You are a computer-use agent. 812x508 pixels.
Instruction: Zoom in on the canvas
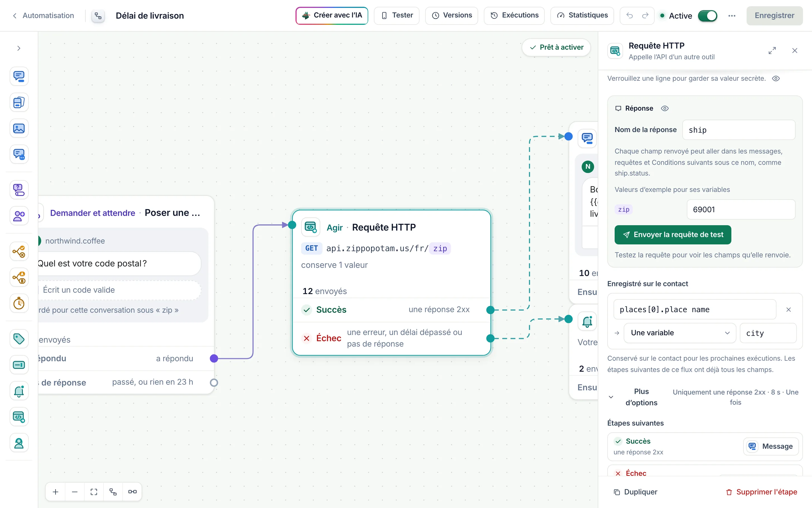[56, 492]
